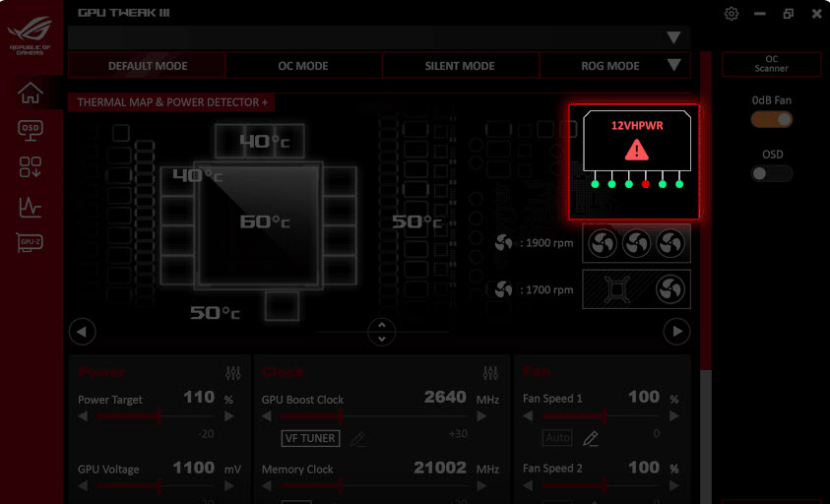
Task: Increase GPU Boost Clock with right arrow
Action: 481,416
